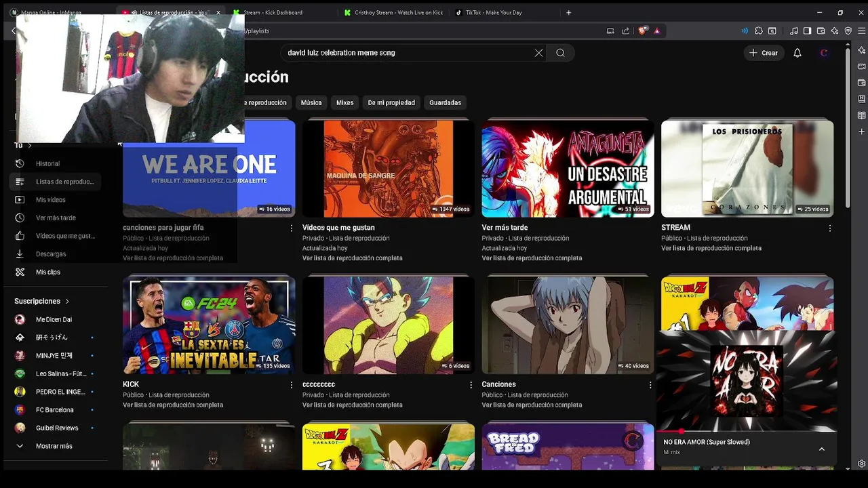The width and height of the screenshot is (868, 488).
Task: View full Vídeos que me gustan playlist link
Action: coord(353,258)
